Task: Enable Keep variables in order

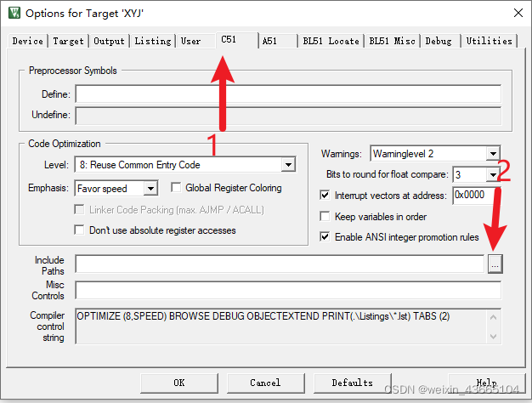Action: pyautogui.click(x=325, y=216)
